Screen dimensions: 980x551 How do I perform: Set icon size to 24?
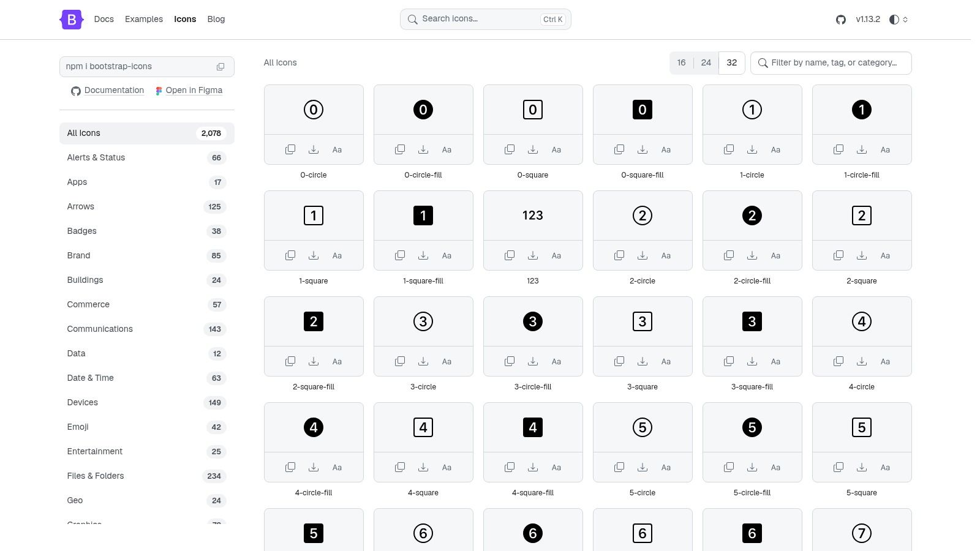(706, 62)
